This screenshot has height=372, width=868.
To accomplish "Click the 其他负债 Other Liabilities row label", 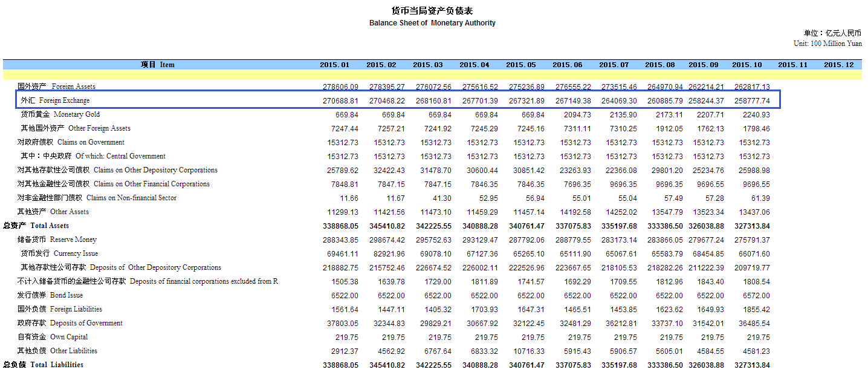I will pyautogui.click(x=57, y=351).
